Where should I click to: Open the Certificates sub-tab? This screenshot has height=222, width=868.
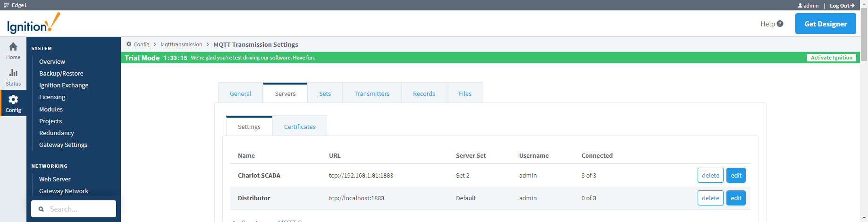[300, 127]
